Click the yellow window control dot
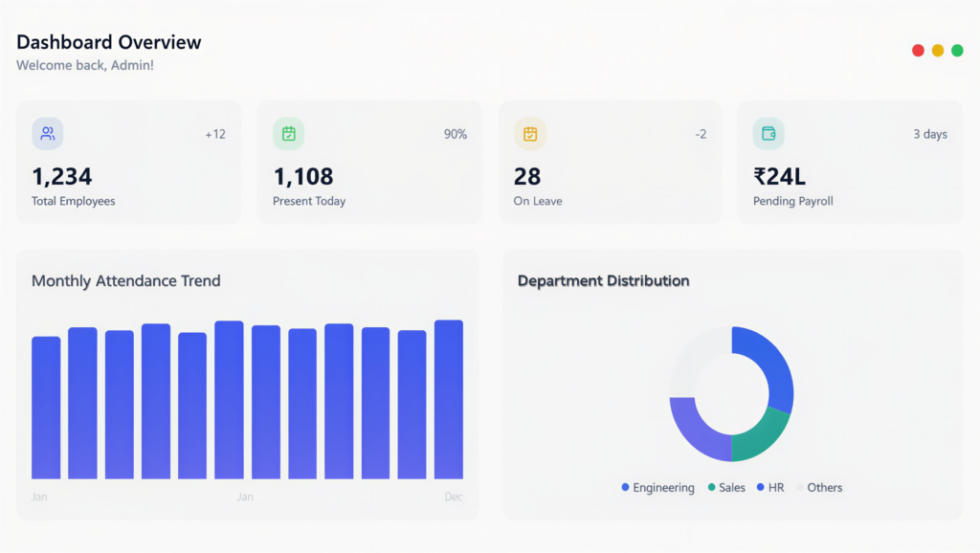This screenshot has width=980, height=553. [x=938, y=50]
